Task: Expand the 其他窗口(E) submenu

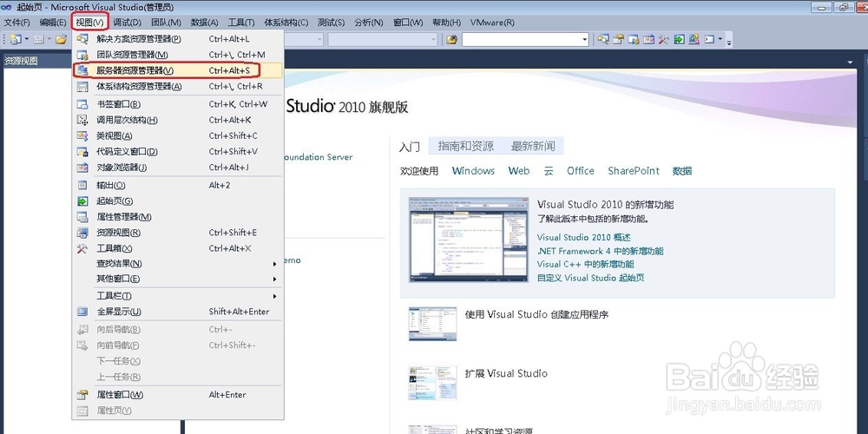Action: (x=178, y=279)
